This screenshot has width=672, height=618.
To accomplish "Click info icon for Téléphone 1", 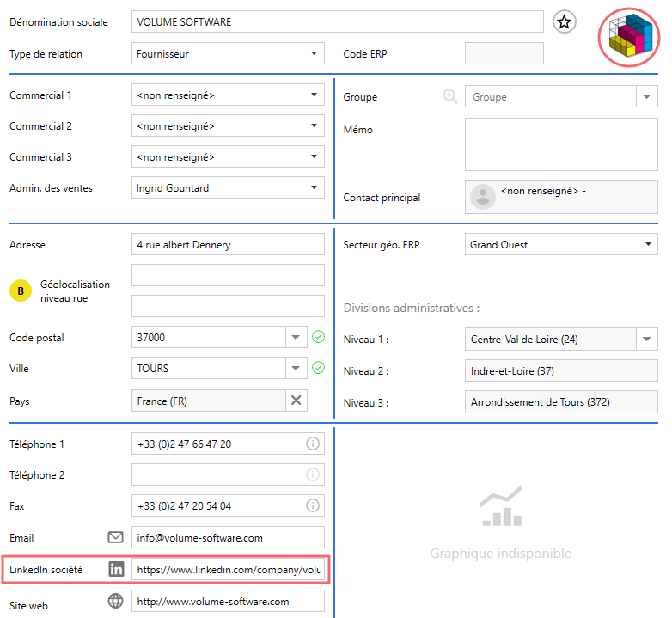I will tap(313, 444).
